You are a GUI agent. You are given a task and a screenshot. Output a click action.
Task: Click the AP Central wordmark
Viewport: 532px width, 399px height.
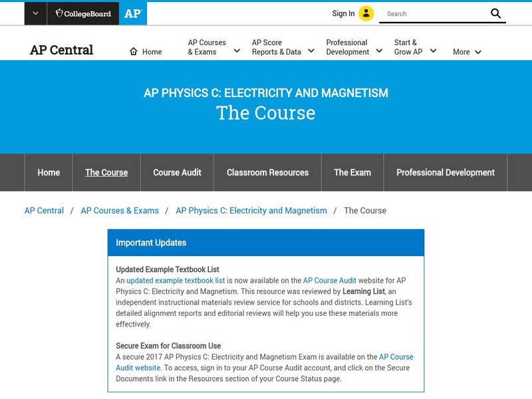point(61,49)
